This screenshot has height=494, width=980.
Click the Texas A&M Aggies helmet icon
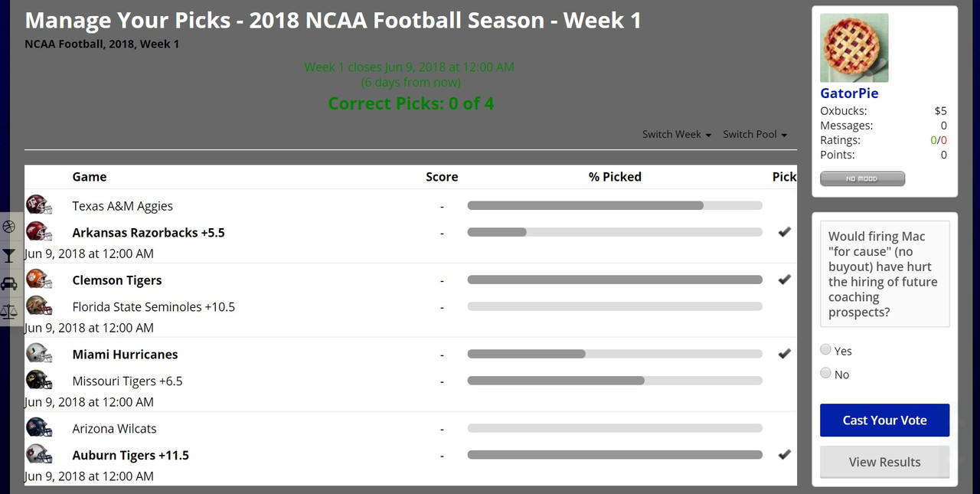pos(39,205)
